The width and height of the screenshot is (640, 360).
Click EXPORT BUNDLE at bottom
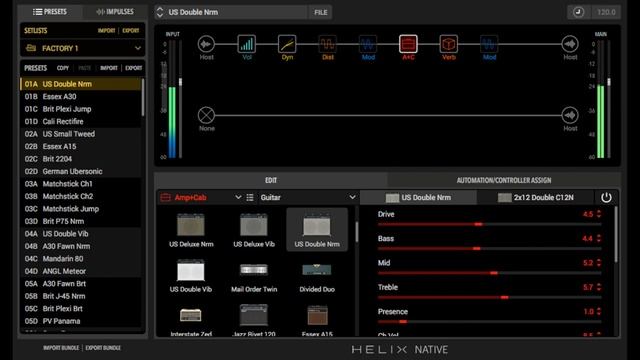click(x=103, y=348)
